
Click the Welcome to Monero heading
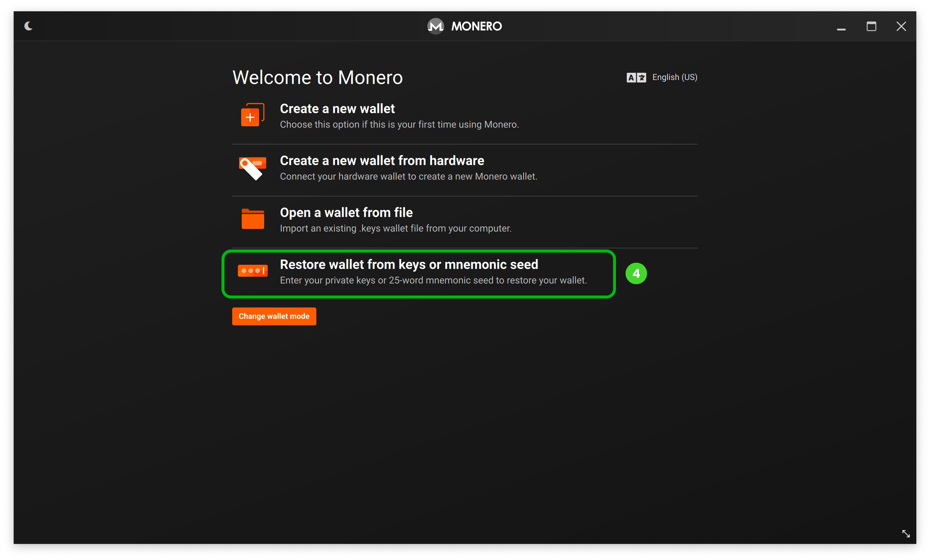tap(317, 77)
